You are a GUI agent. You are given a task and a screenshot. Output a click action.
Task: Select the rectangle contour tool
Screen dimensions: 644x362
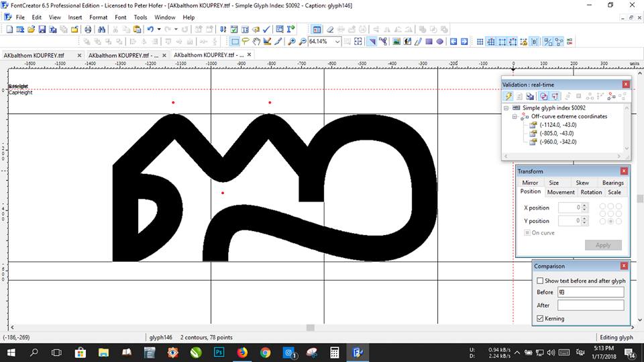429,42
